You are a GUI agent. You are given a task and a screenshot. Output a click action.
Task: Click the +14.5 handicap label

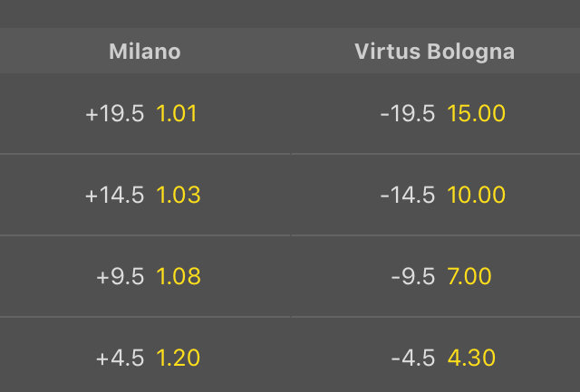pyautogui.click(x=115, y=195)
